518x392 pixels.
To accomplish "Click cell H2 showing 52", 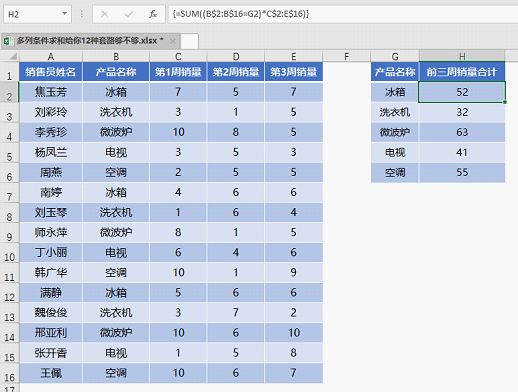I will tap(462, 92).
